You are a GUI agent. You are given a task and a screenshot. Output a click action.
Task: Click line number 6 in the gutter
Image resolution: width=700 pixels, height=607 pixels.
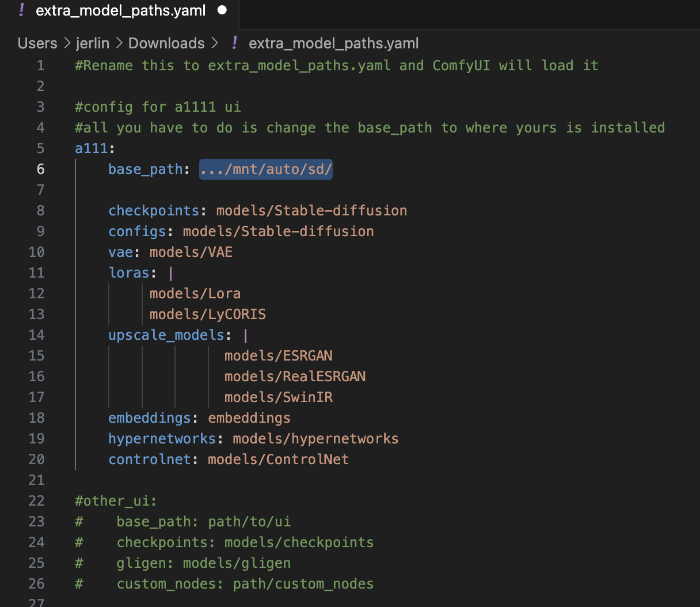coord(40,169)
